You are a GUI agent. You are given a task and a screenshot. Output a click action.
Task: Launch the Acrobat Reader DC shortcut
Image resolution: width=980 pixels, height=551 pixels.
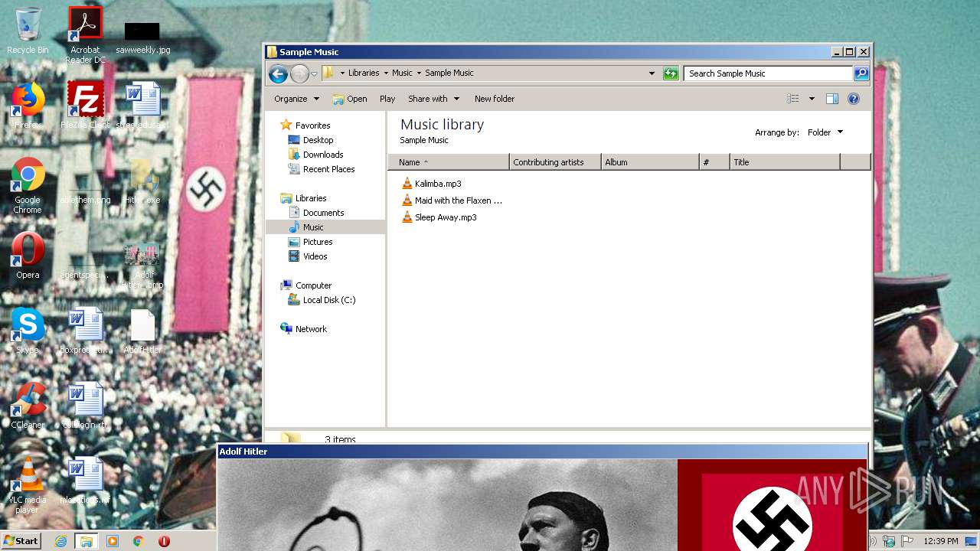[x=85, y=34]
